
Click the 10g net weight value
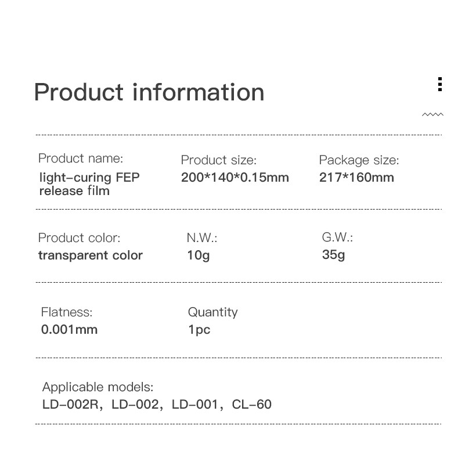198,255
